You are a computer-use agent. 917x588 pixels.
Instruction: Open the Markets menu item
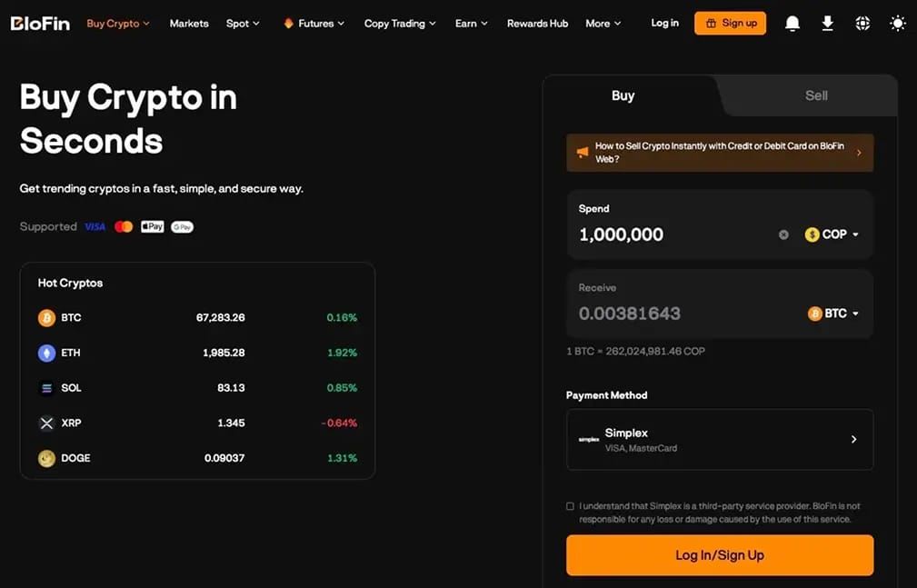[189, 24]
